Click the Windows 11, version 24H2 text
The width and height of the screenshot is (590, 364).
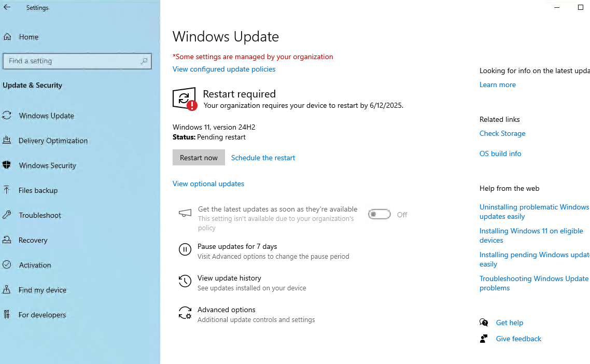(214, 127)
